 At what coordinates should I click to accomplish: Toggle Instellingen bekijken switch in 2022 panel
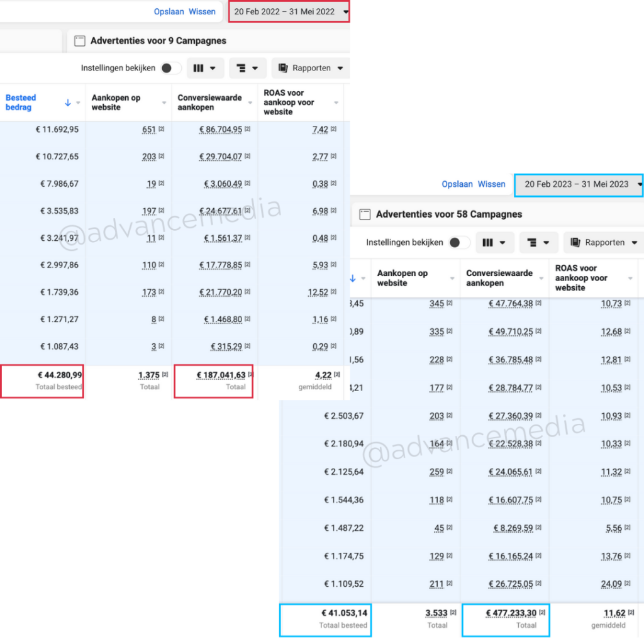coord(170,68)
